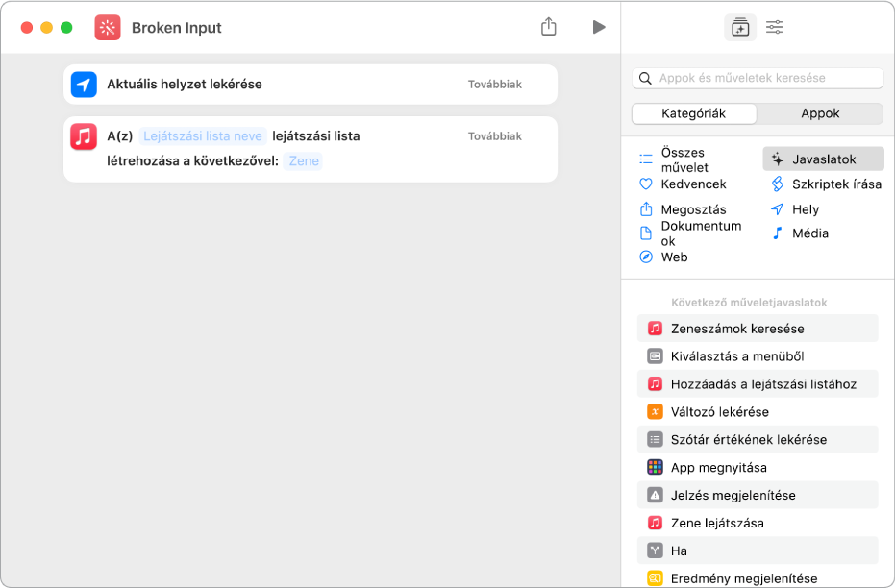Image resolution: width=895 pixels, height=588 pixels.
Task: Switch to the Kategóriák tab
Action: (x=694, y=113)
